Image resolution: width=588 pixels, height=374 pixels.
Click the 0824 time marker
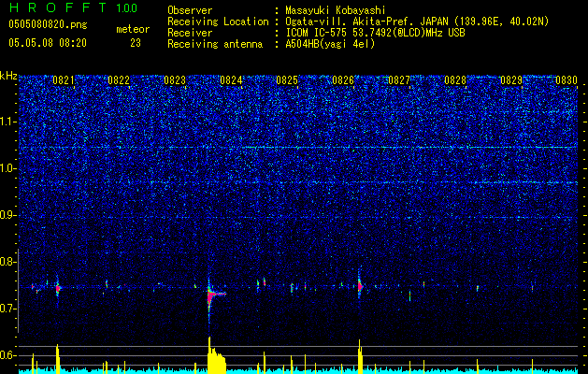[x=231, y=80]
